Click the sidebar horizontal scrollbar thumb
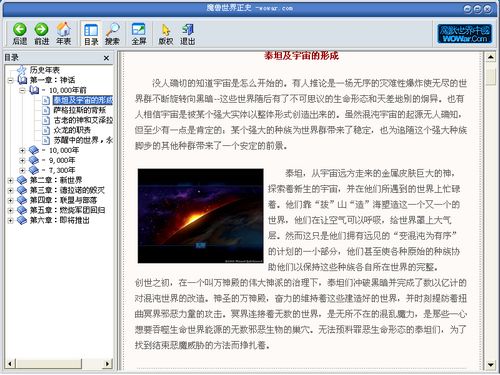 48,364
